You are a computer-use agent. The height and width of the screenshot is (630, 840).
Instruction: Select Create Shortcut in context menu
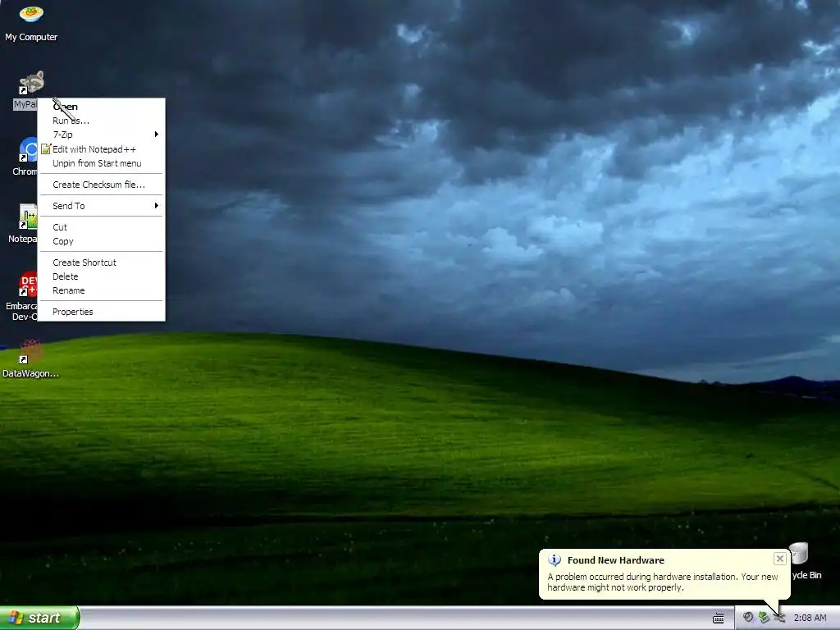pyautogui.click(x=101, y=262)
